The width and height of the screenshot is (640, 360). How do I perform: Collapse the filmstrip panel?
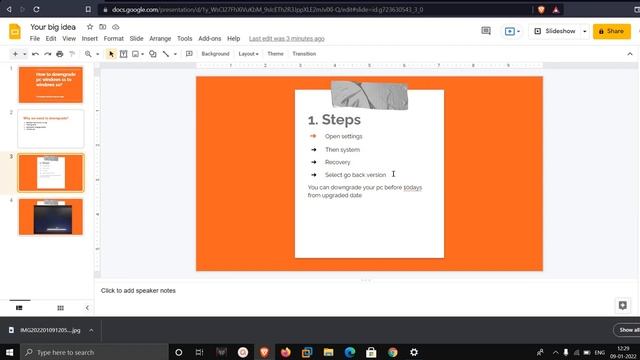[87, 308]
